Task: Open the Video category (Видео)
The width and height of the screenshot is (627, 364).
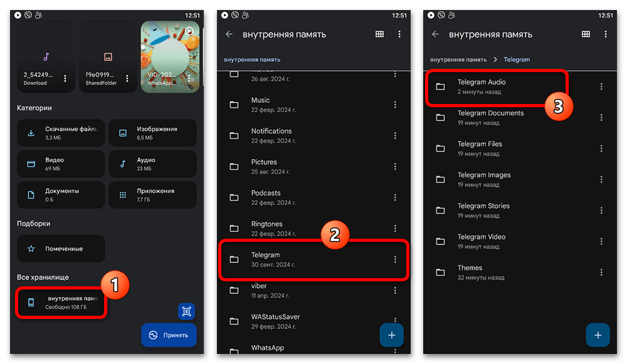Action: (x=61, y=164)
